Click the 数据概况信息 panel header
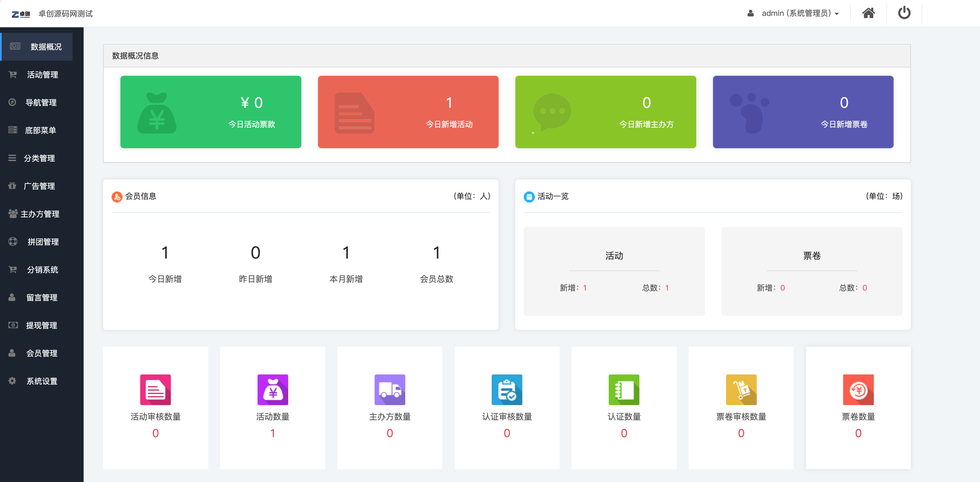This screenshot has height=482, width=980. (x=507, y=56)
